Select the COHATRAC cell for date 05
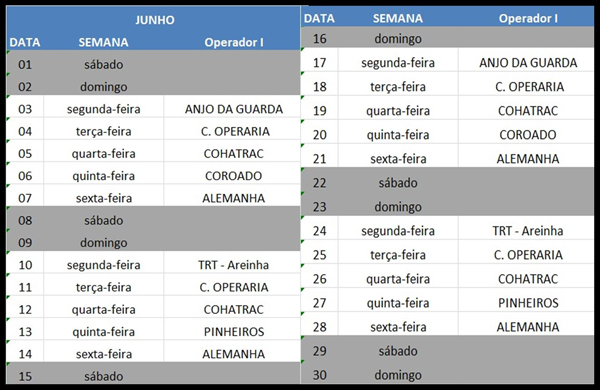This screenshot has height=390, width=600. (x=232, y=153)
